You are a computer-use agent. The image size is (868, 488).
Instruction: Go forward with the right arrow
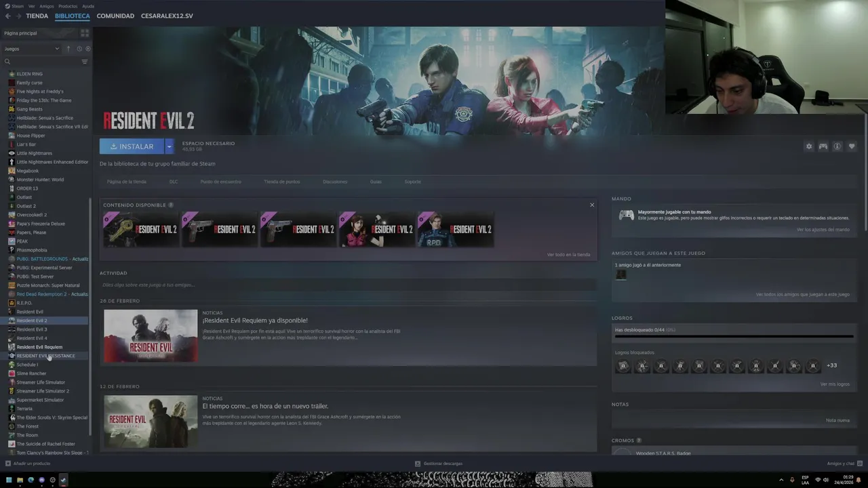point(18,16)
